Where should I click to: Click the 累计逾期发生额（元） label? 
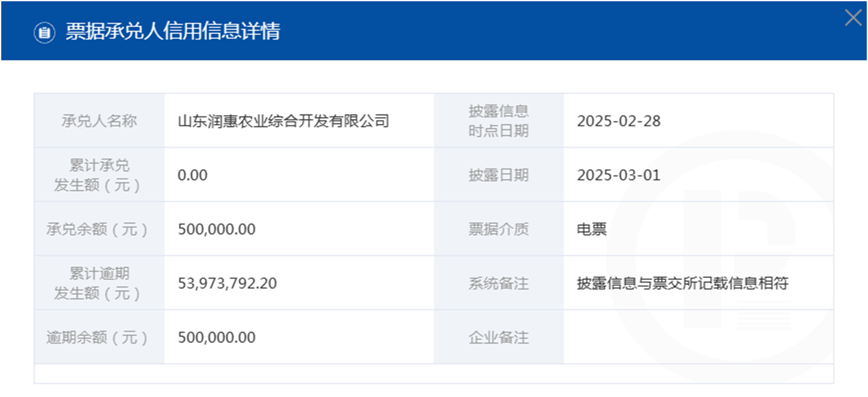(99, 283)
